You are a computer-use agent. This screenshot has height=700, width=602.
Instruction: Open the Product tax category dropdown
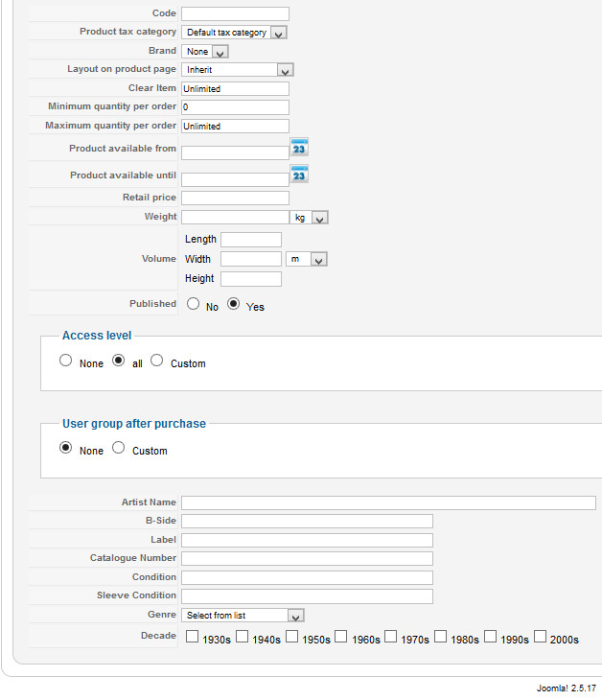click(x=235, y=33)
